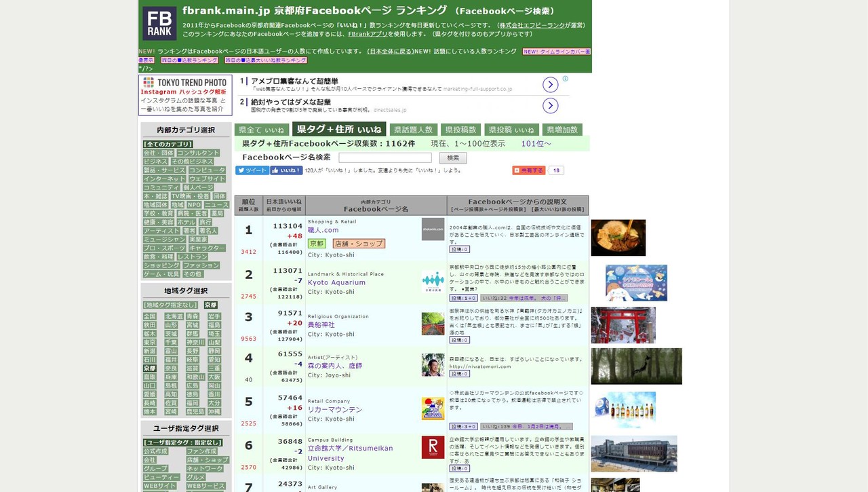
Task: Switch to the 県全て いいね tab
Action: click(x=262, y=130)
